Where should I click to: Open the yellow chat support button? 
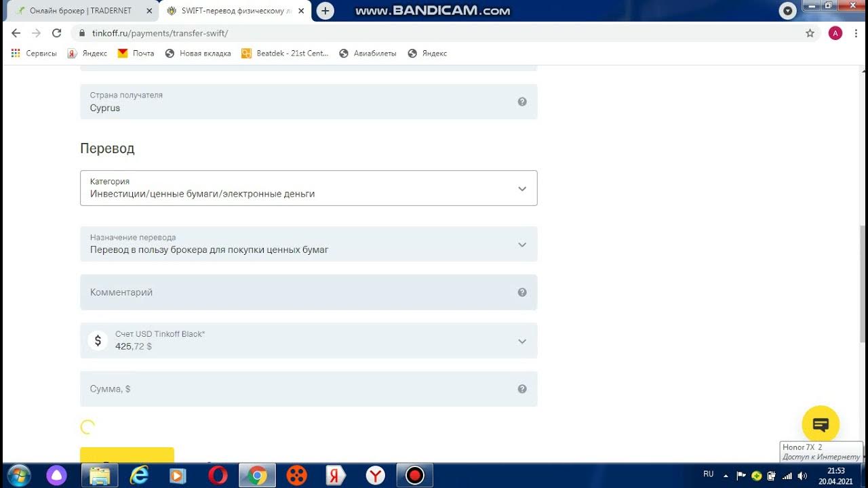tap(821, 424)
